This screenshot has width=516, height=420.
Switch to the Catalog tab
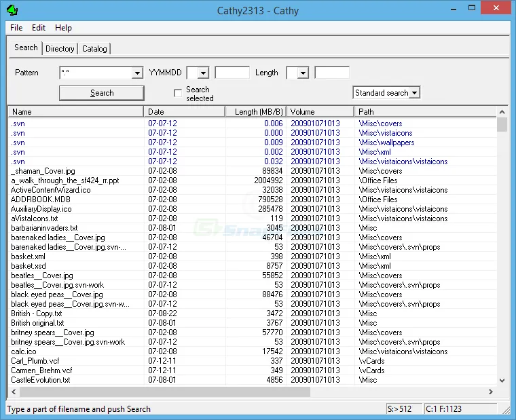94,49
